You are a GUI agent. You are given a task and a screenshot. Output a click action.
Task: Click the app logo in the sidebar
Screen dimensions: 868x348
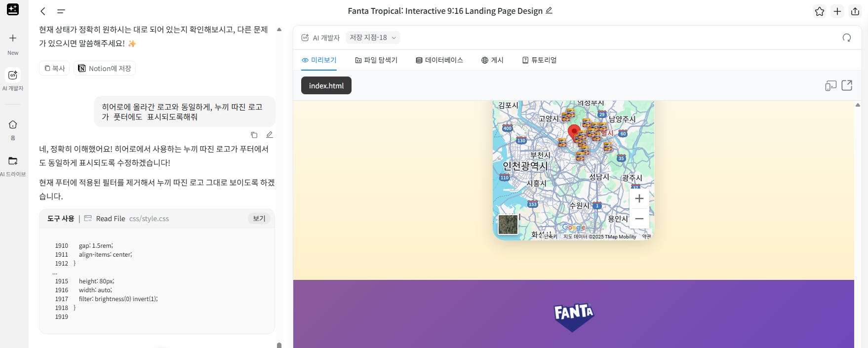click(x=13, y=9)
